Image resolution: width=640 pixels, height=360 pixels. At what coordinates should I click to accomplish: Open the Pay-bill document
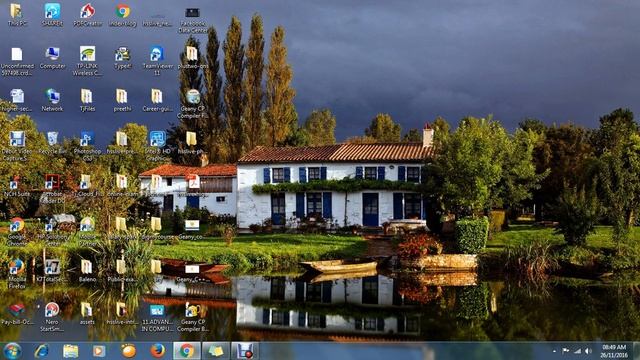tap(17, 313)
